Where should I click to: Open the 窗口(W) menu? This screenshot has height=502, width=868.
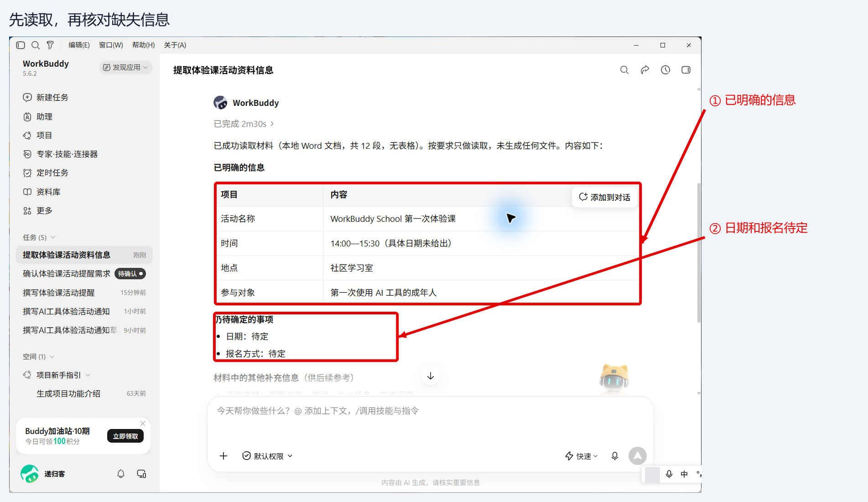pos(111,45)
